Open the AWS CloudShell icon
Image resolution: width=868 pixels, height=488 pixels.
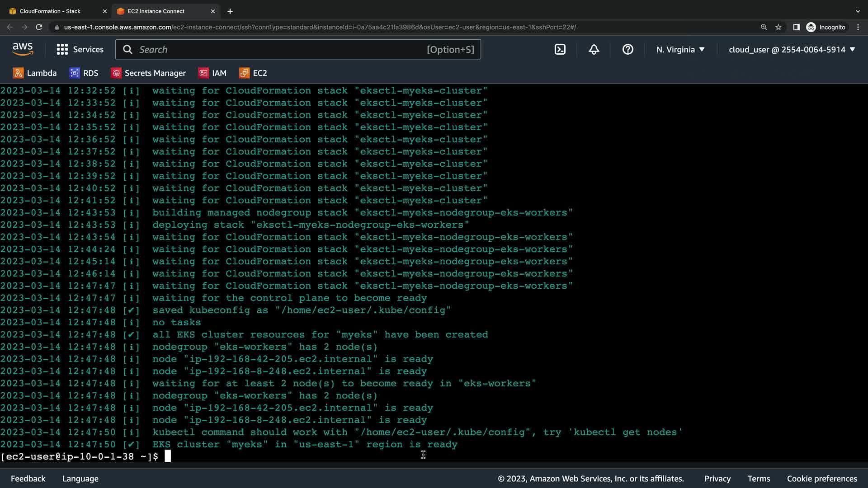pos(560,49)
